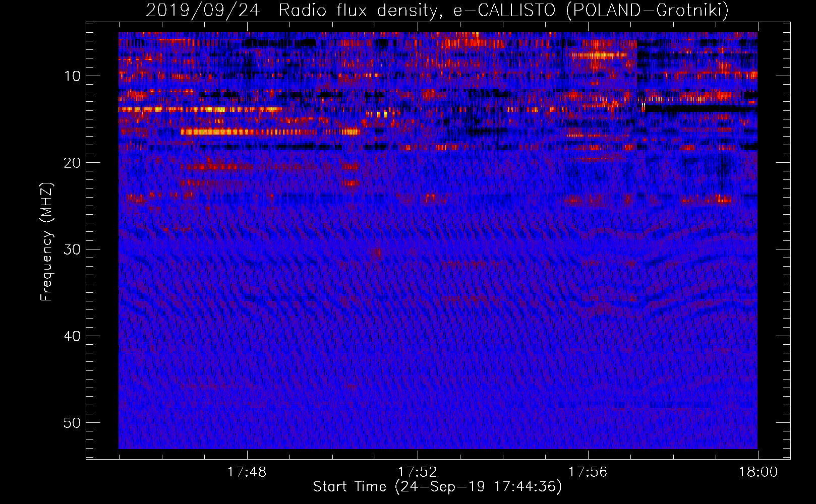Click the 20 MHz frequency tick label

[73, 163]
